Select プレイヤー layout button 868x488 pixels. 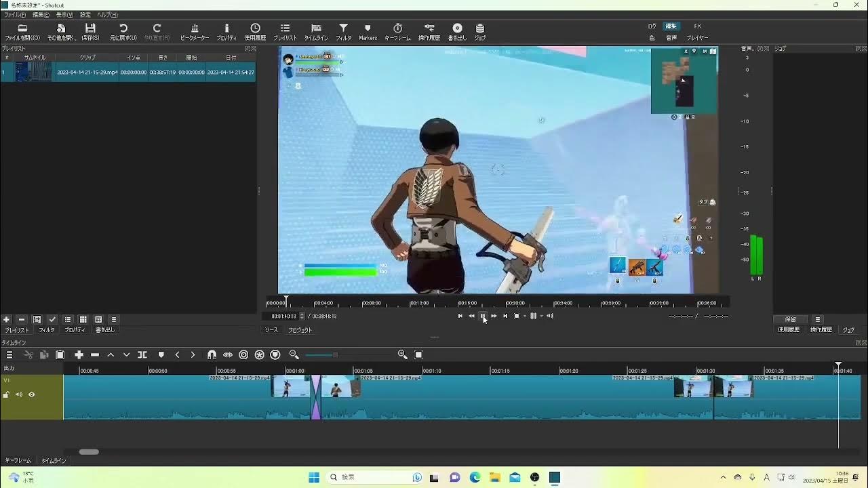(x=697, y=38)
